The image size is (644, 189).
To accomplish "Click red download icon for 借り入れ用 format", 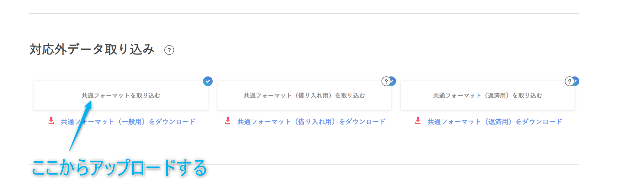I will 228,121.
